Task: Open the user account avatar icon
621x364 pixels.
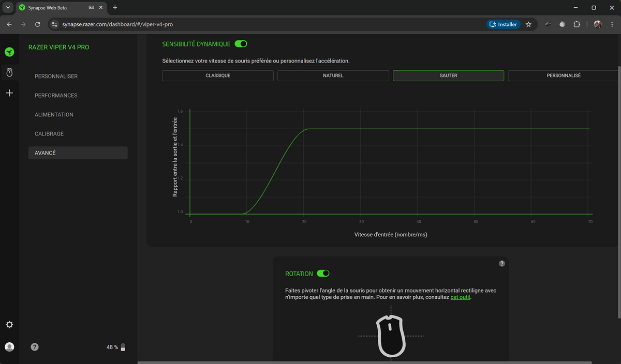Action: (x=9, y=347)
